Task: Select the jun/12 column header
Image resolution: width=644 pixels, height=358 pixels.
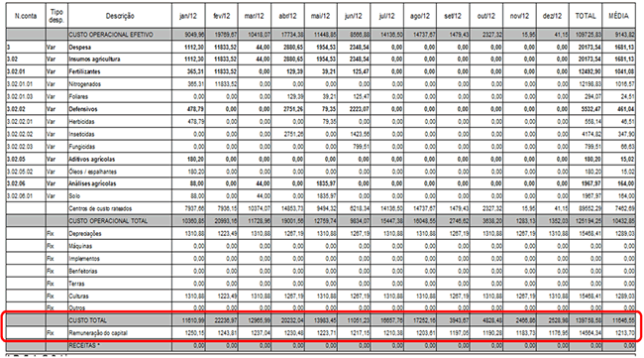Action: point(354,16)
